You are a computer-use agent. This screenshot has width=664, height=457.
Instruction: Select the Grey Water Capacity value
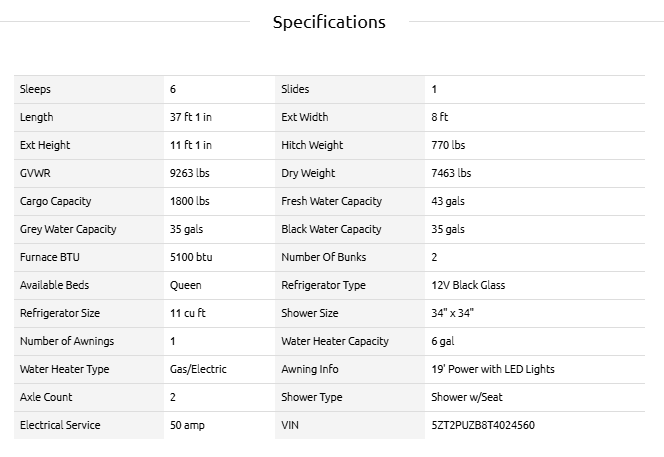pos(187,229)
